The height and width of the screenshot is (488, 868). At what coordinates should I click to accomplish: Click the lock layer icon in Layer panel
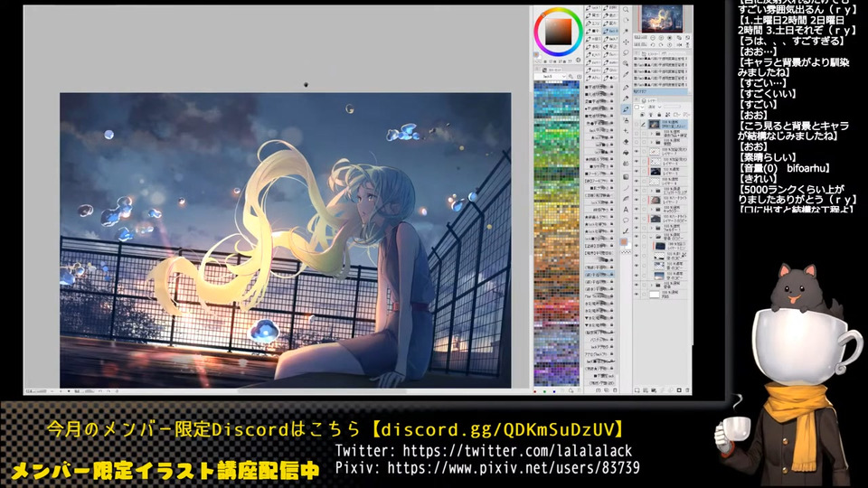(x=659, y=115)
